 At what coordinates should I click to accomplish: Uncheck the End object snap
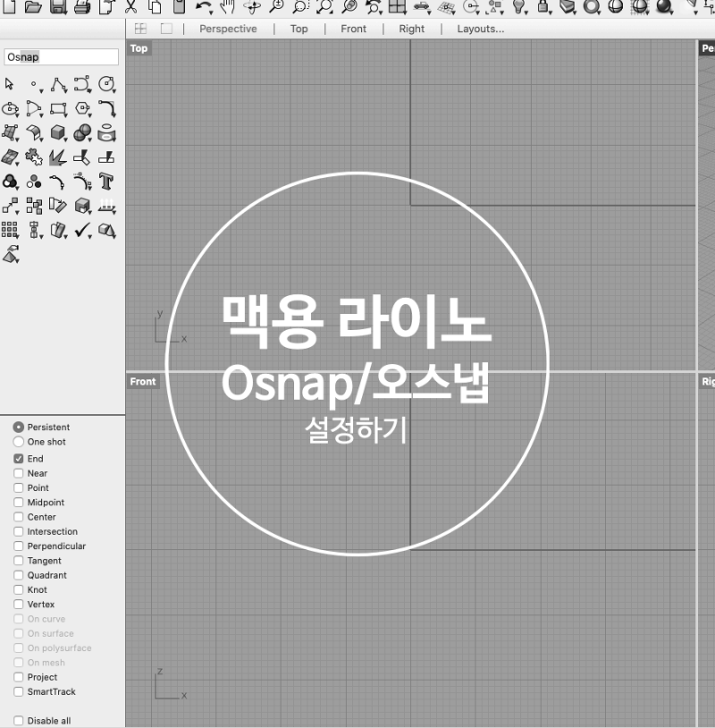point(19,459)
